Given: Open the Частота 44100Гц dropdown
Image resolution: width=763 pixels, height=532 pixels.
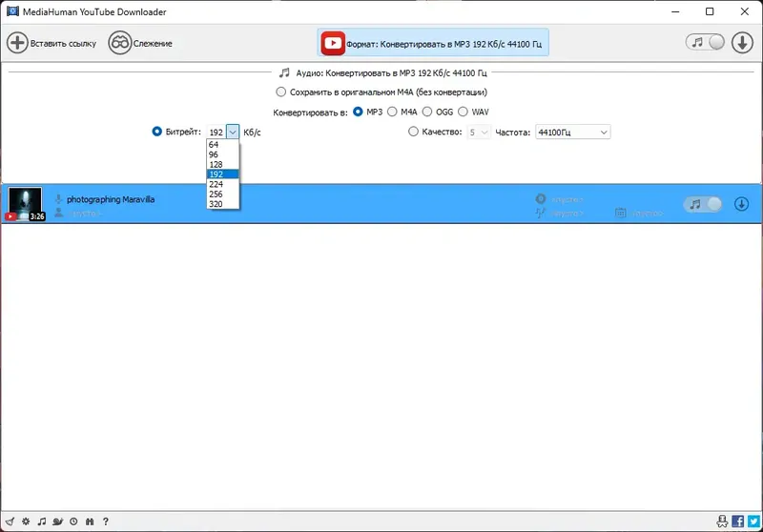Looking at the screenshot, I should coord(573,133).
